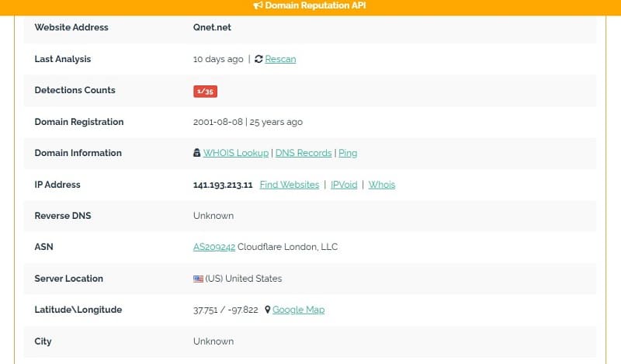Click the Detections Counts label

[x=75, y=90]
